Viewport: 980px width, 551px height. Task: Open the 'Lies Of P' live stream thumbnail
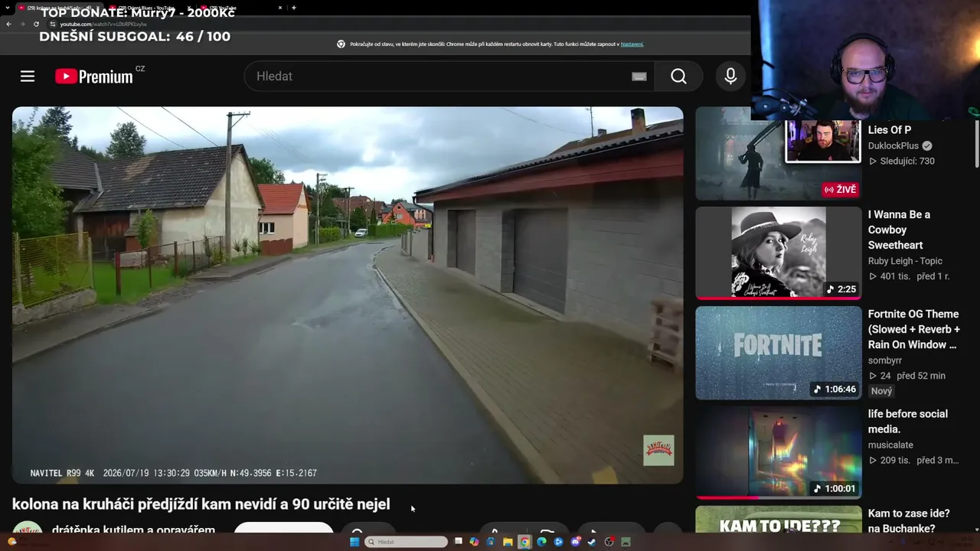778,154
